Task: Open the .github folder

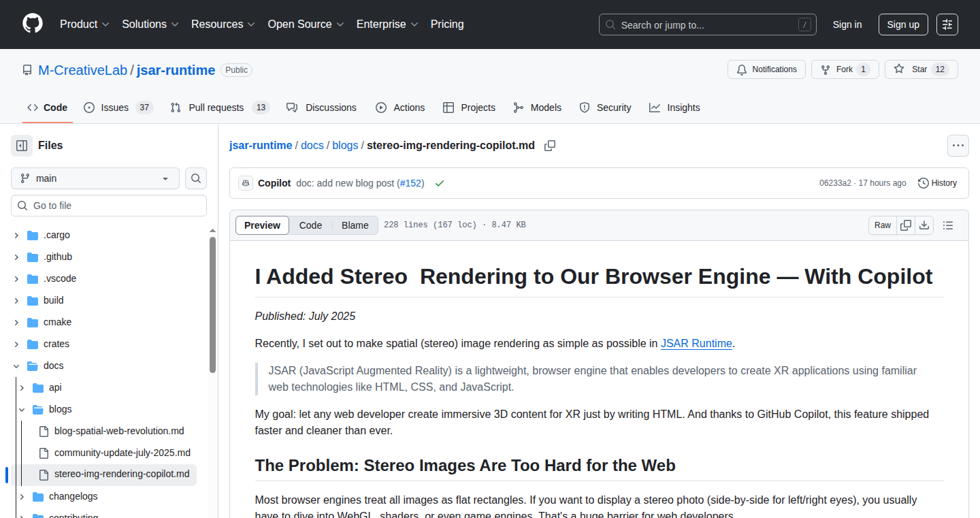Action: coord(58,257)
